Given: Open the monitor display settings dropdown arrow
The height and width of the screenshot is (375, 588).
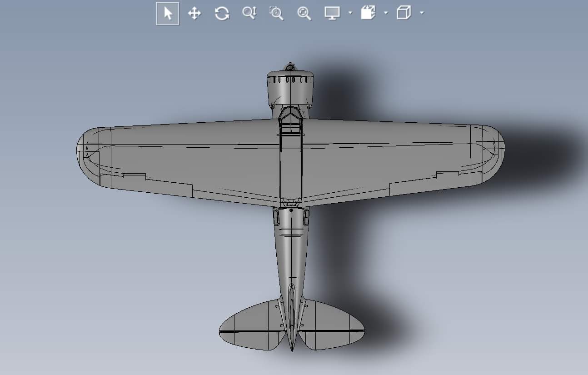Looking at the screenshot, I should [x=350, y=13].
